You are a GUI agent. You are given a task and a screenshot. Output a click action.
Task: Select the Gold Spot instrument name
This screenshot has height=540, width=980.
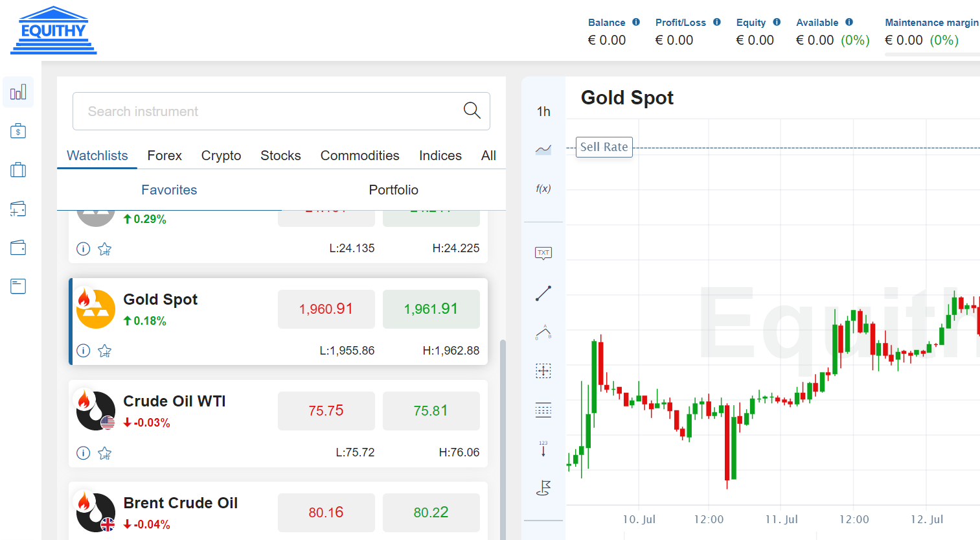161,299
